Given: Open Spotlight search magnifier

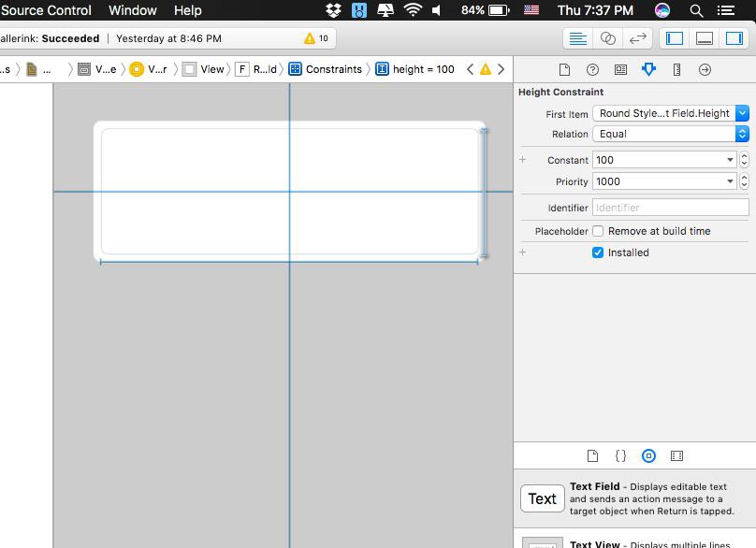Looking at the screenshot, I should click(x=696, y=10).
